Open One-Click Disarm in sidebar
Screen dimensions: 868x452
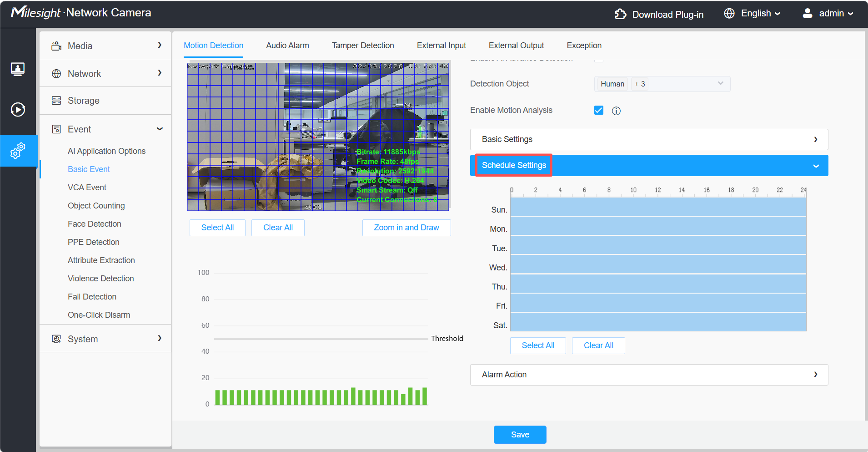coord(99,315)
